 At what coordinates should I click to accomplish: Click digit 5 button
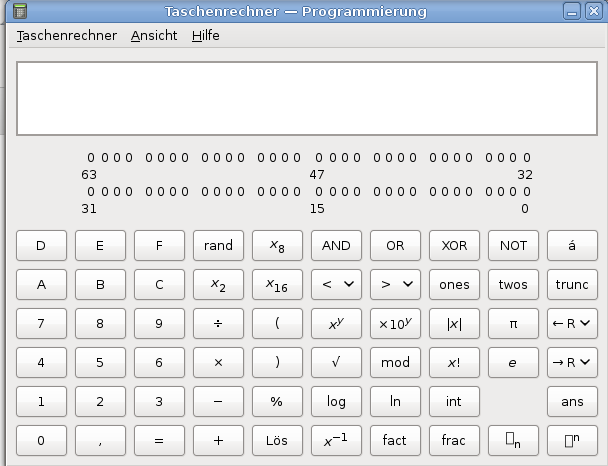point(100,362)
